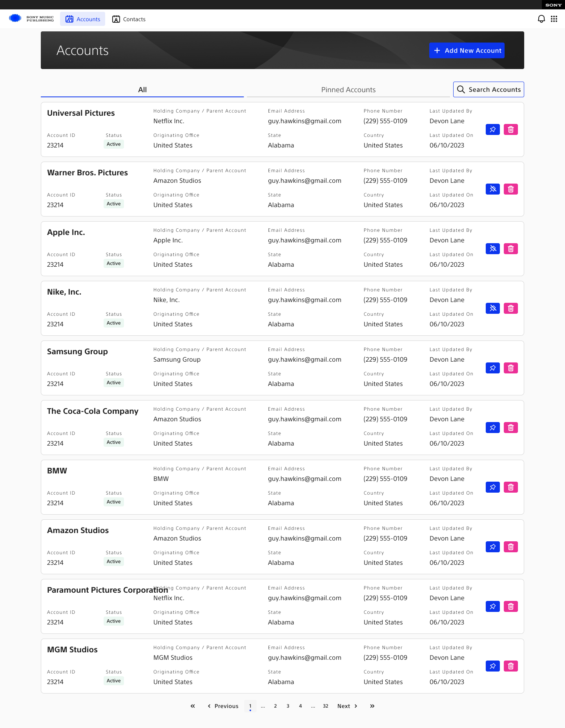Open the Contacts navigation tab
Screen dimensions: 565x728
(x=129, y=19)
